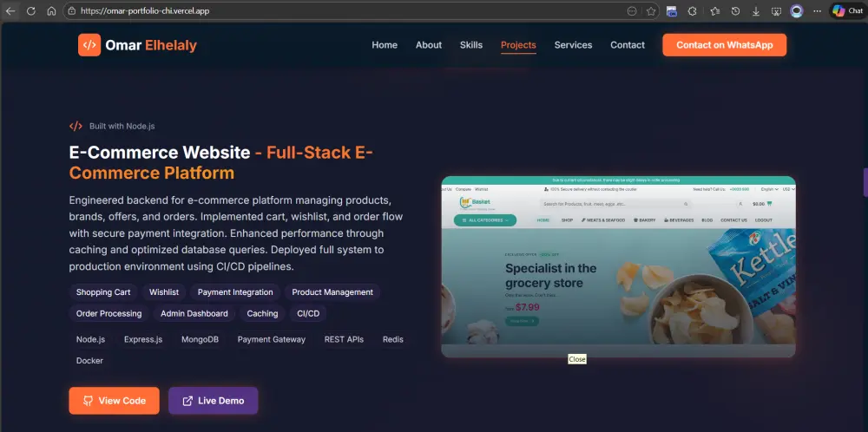
Task: Click the purple page scrollbar handle
Action: pos(865,182)
